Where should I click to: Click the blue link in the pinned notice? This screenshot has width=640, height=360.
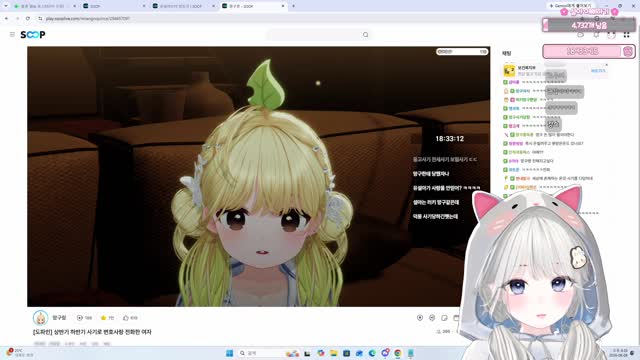[x=598, y=71]
